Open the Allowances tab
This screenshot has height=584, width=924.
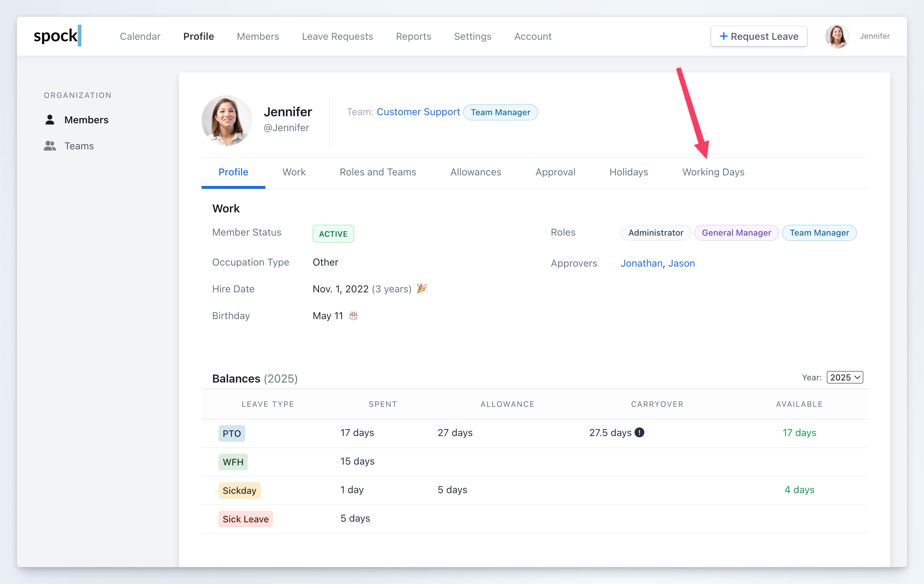[x=475, y=172]
